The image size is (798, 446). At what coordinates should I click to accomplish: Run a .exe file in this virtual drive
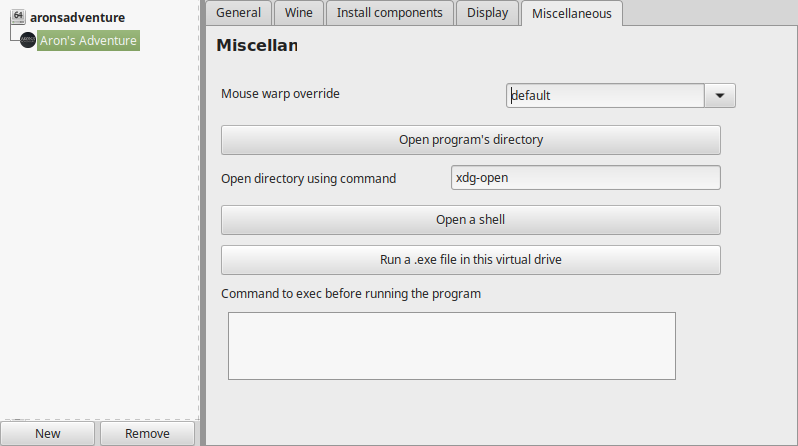point(471,260)
